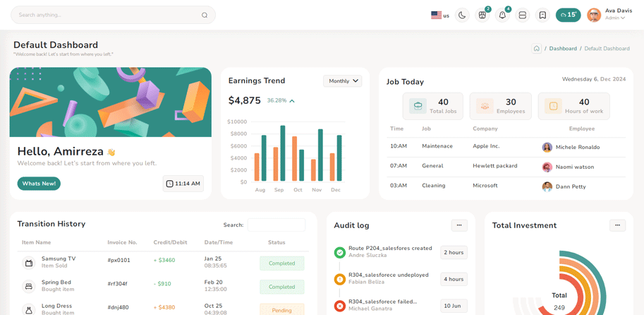The width and height of the screenshot is (644, 315).
Task: Click the home icon in breadcrumb
Action: pyautogui.click(x=537, y=49)
